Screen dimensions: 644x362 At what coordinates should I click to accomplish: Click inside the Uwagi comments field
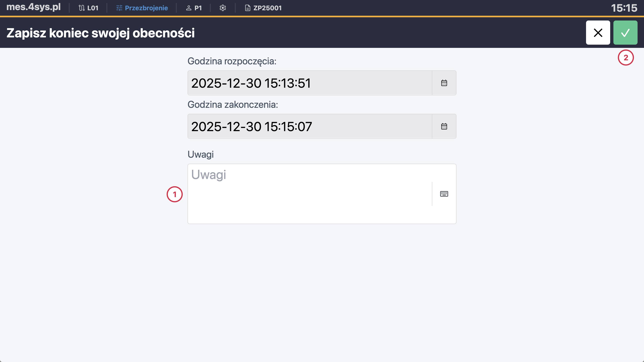[x=300, y=194]
